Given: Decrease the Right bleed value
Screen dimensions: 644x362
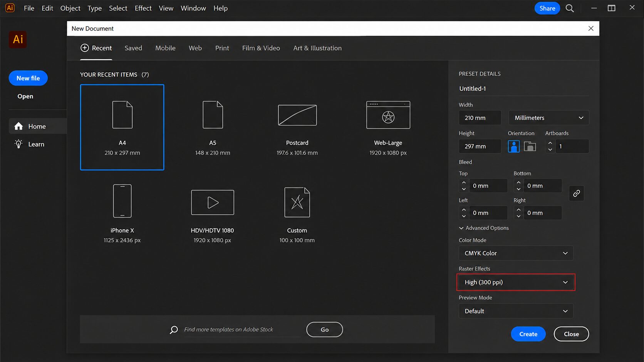Looking at the screenshot, I should [x=518, y=216].
